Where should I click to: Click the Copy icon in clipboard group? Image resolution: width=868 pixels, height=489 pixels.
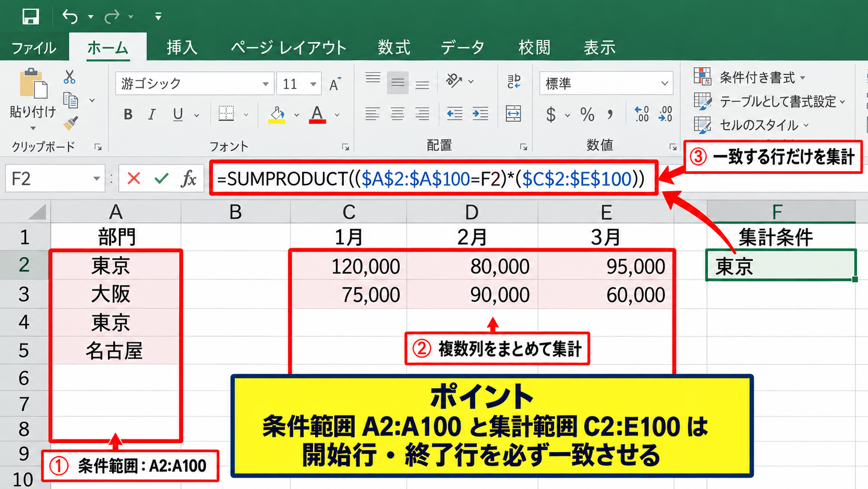(70, 100)
